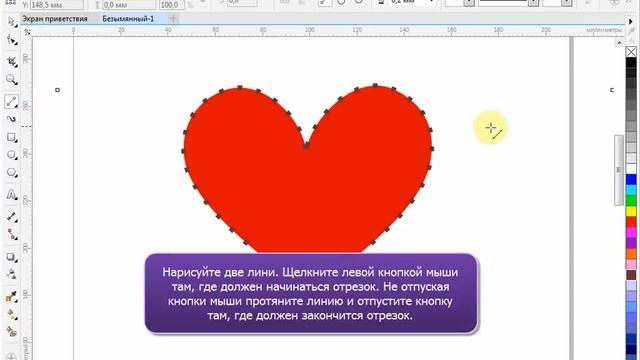This screenshot has width=640, height=360.
Task: Pick the blue color swatch
Action: tap(631, 179)
